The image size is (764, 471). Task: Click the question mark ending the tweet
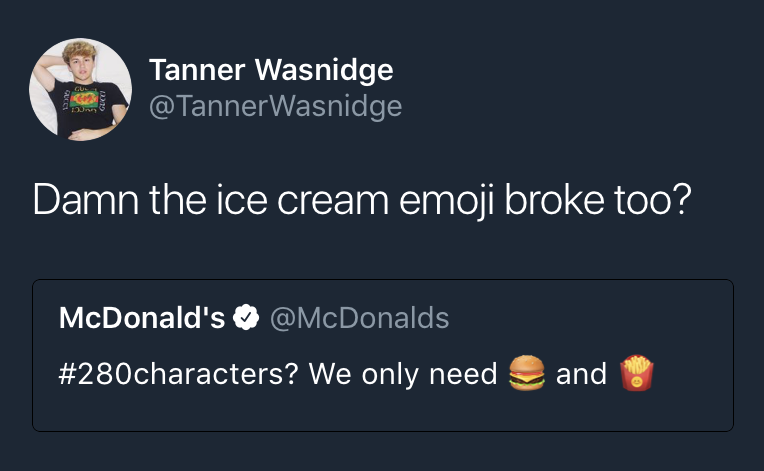click(682, 200)
